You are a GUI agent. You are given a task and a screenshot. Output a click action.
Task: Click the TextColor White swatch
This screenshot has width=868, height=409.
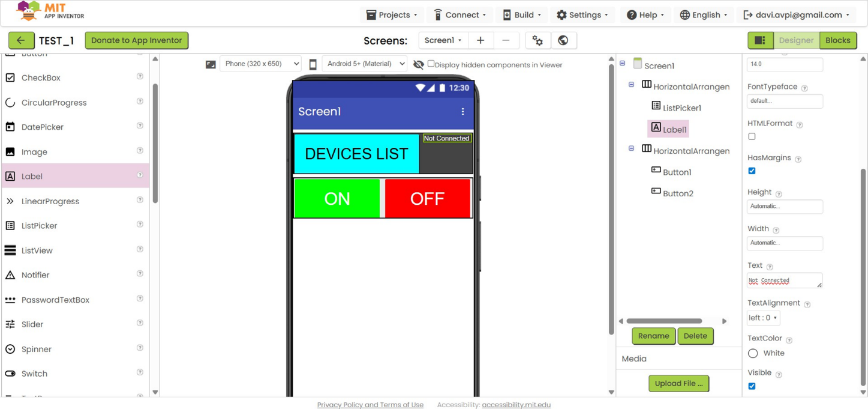(753, 353)
